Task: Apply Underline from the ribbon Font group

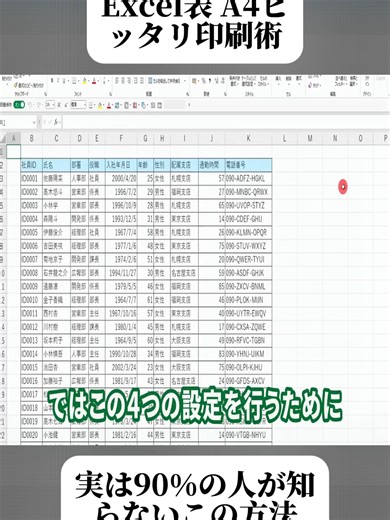Action: (x=64, y=81)
